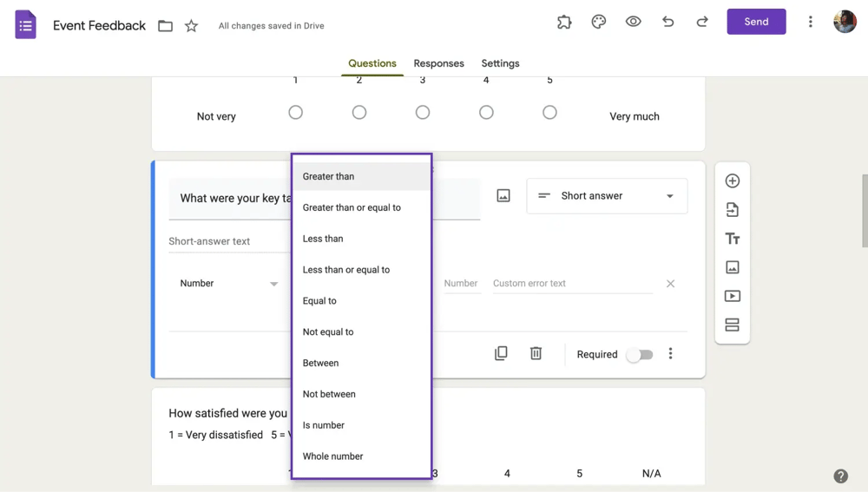The height and width of the screenshot is (492, 868).
Task: Add title and description from sidebar
Action: [x=732, y=239]
